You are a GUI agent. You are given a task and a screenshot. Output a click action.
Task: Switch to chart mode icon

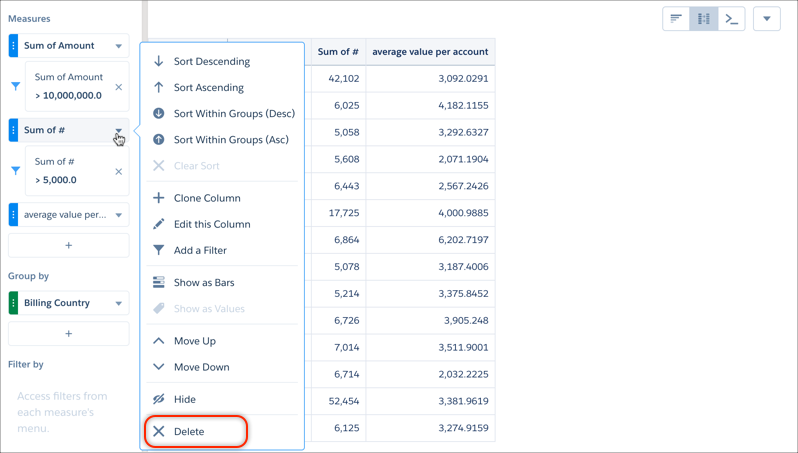676,19
